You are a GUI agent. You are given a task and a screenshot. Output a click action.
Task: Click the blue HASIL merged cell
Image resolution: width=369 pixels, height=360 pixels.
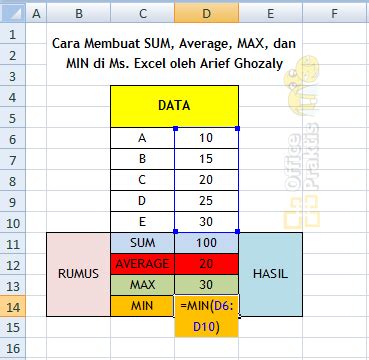click(x=270, y=274)
